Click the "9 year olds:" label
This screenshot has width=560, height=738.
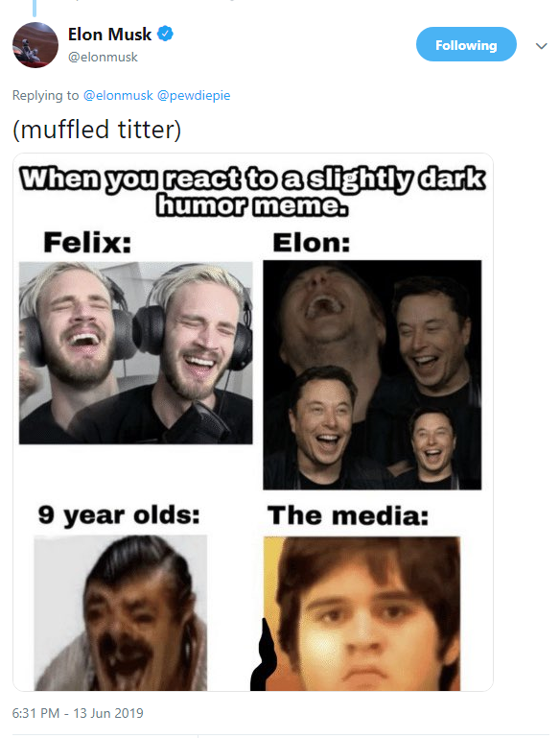pos(119,515)
